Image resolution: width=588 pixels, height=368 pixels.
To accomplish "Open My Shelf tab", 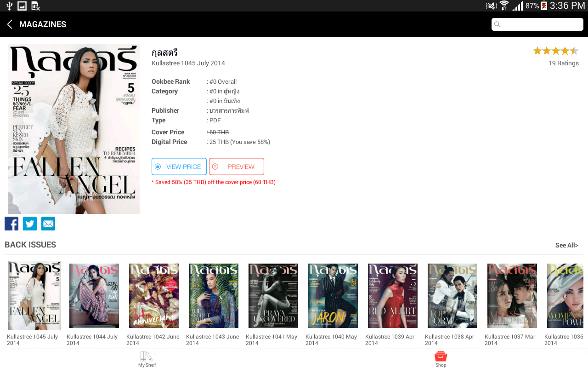I will coord(147,359).
